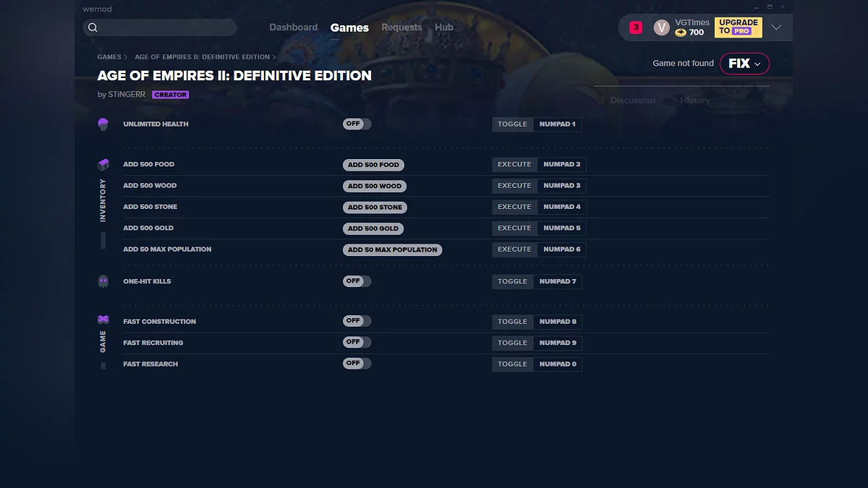Switch to the Discussion tab

[x=632, y=100]
